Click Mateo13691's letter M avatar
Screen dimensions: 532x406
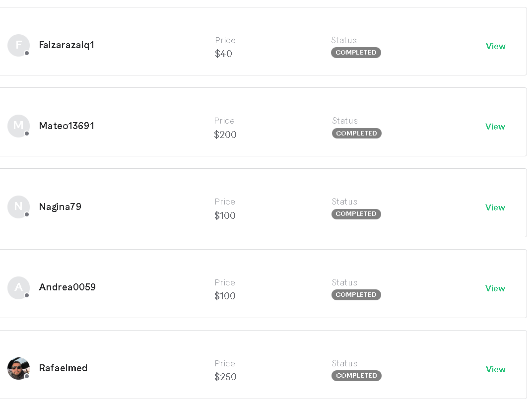point(18,126)
